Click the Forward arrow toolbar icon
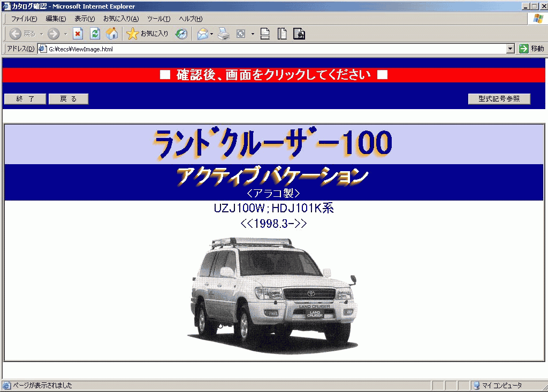548x392 pixels. coord(54,34)
